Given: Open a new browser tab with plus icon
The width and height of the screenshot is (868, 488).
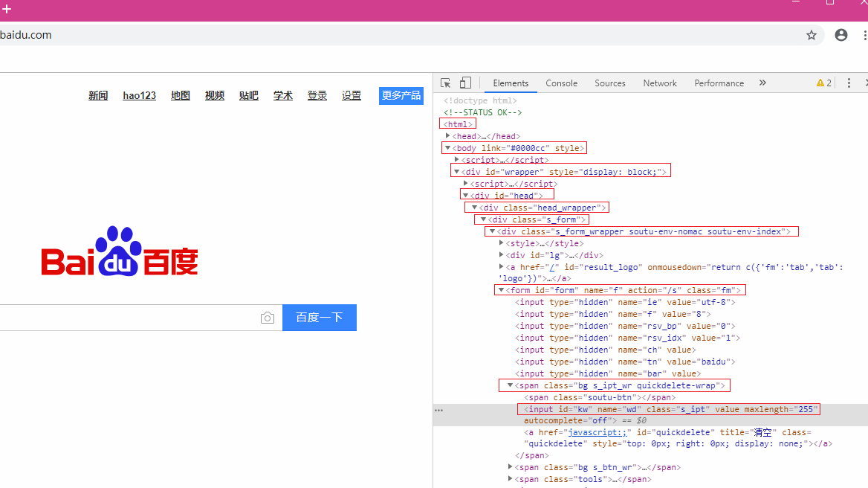Looking at the screenshot, I should point(7,9).
